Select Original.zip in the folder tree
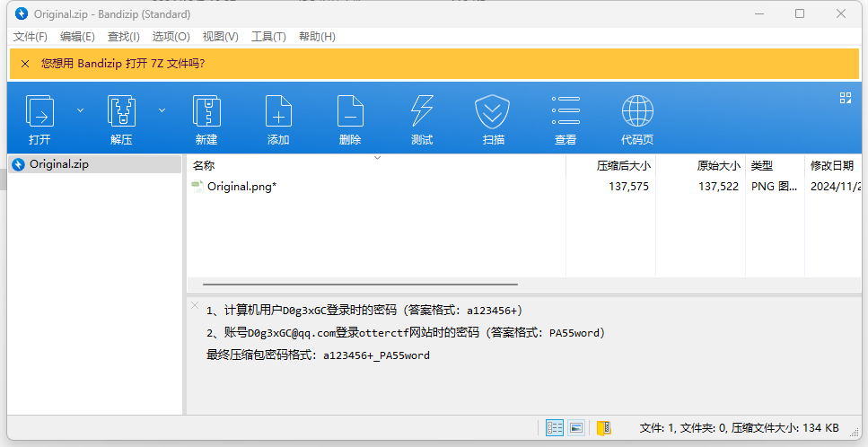Viewport: 868px width, 447px height. tap(95, 164)
